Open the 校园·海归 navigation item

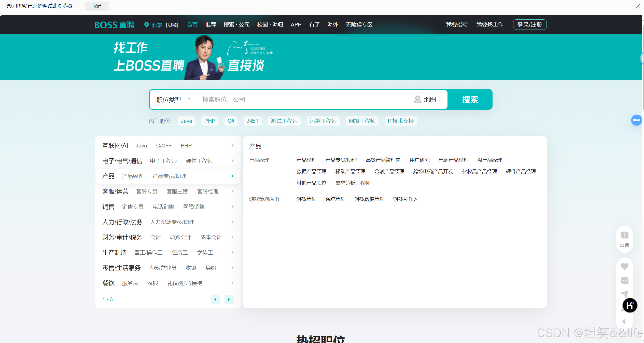270,25
